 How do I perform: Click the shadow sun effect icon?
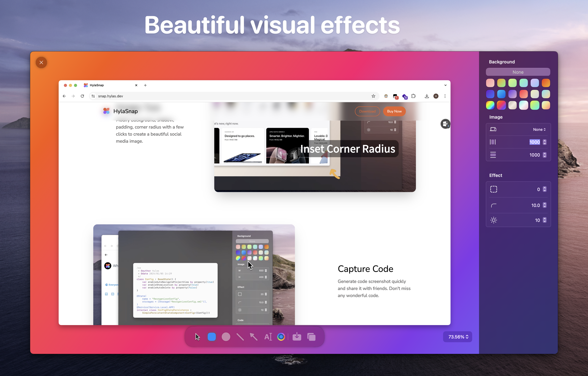point(493,220)
